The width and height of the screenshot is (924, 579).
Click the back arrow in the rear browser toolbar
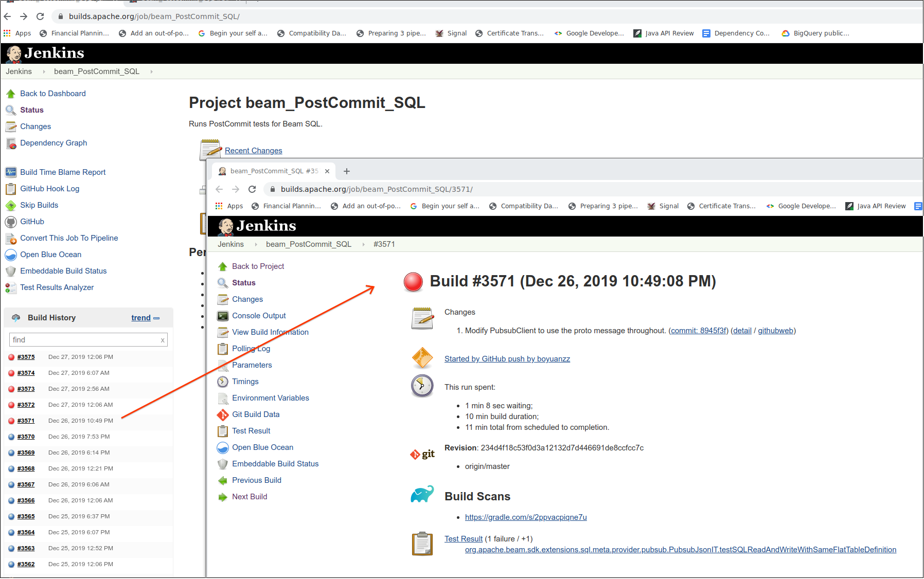click(x=7, y=16)
